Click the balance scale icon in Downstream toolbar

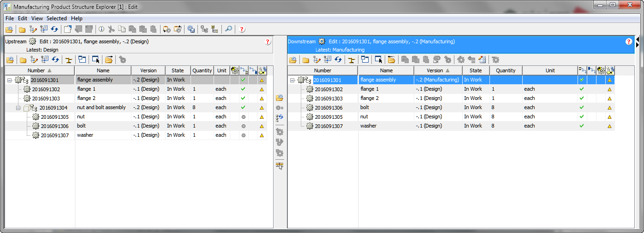[352, 59]
